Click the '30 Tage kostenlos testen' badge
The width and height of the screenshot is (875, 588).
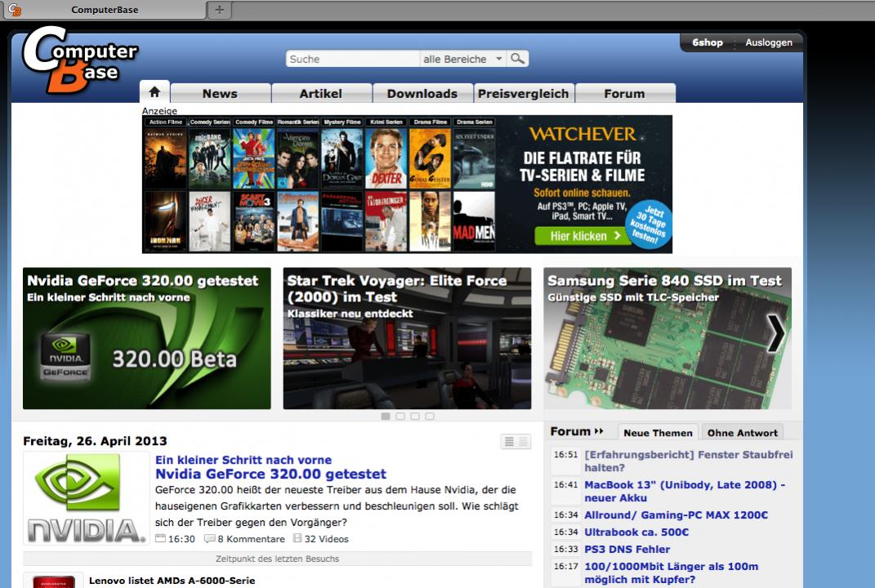point(649,225)
